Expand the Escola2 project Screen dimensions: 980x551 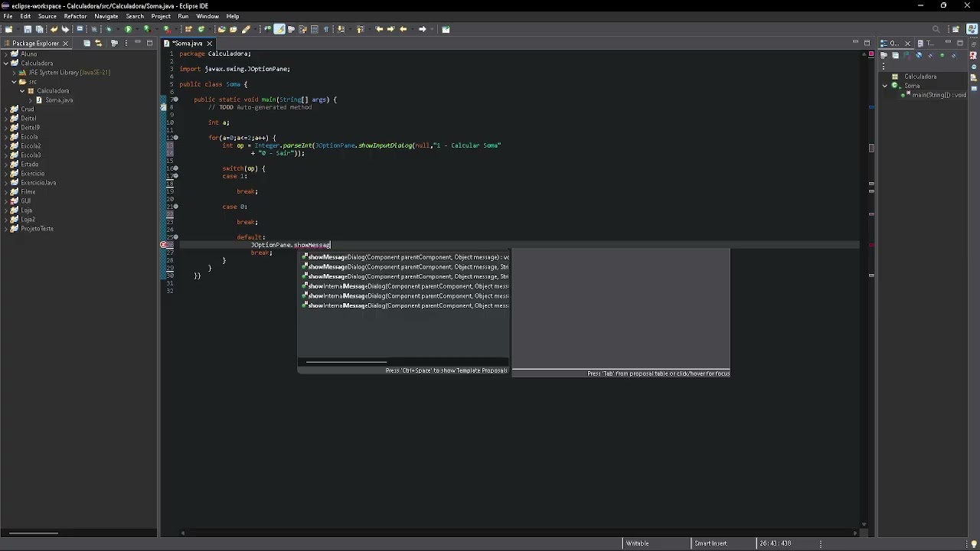click(6, 146)
